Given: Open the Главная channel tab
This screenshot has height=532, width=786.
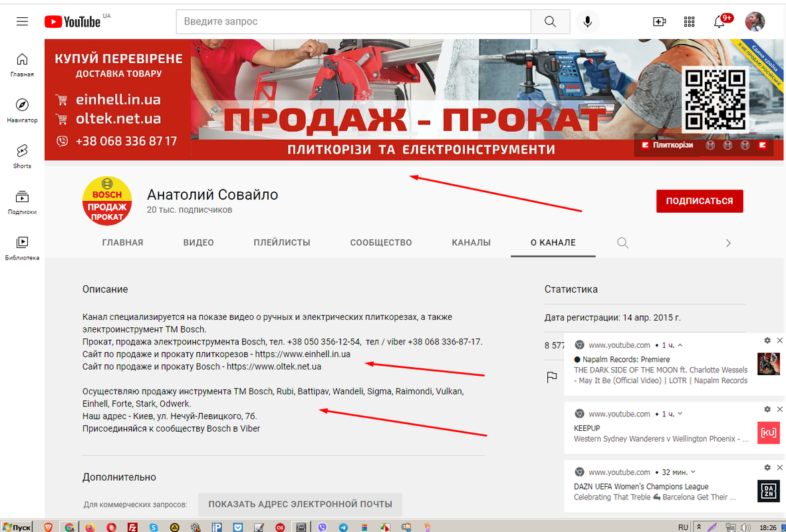Looking at the screenshot, I should (123, 243).
